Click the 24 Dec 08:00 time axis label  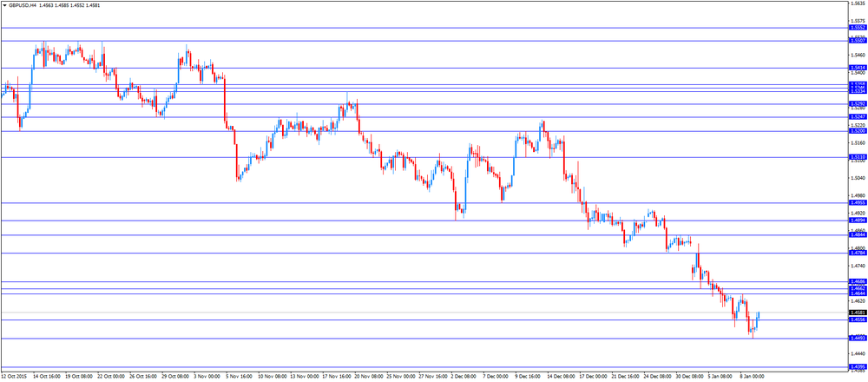pyautogui.click(x=656, y=376)
